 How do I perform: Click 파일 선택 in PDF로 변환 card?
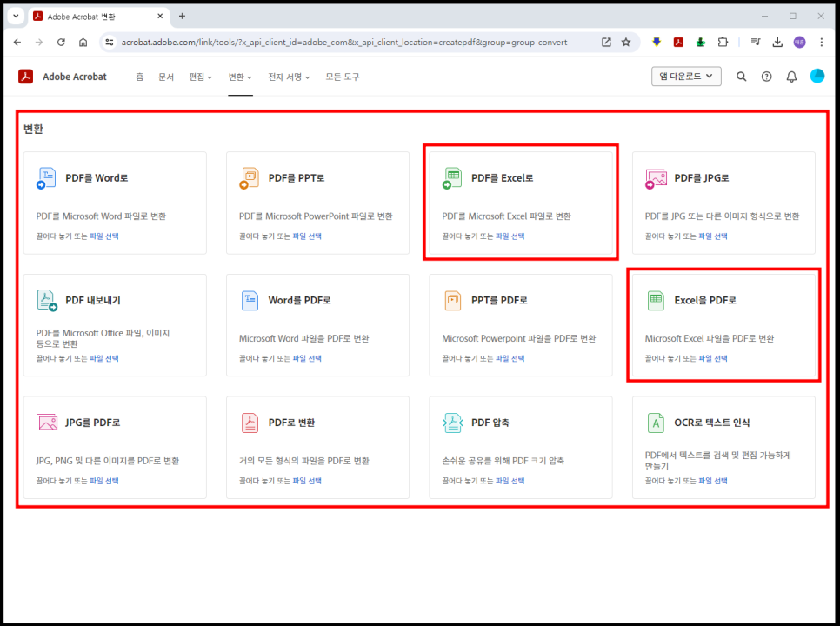coord(307,480)
